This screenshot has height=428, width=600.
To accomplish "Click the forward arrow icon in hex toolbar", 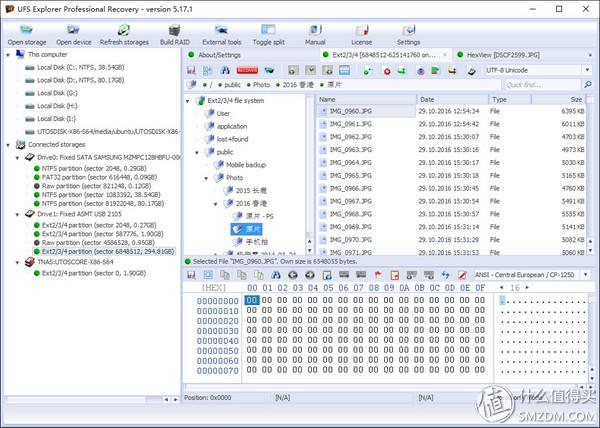I will click(310, 275).
